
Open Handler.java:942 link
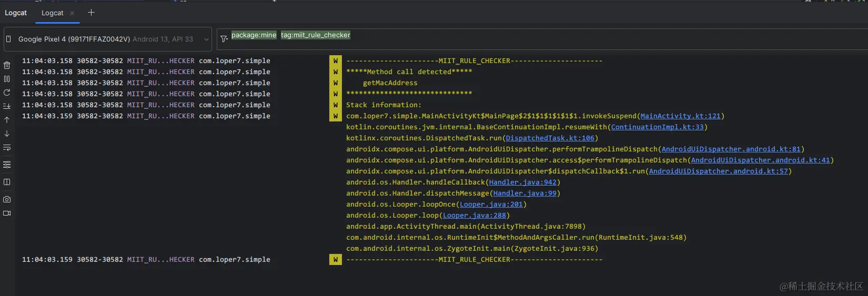[522, 182]
